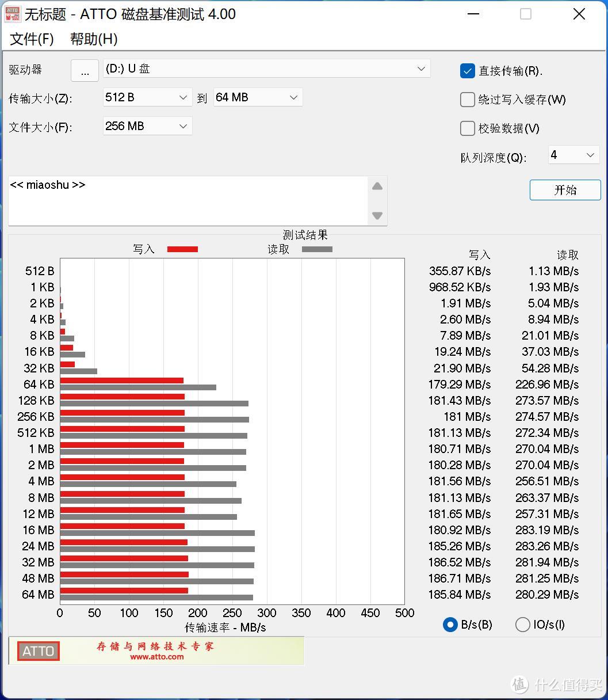The image size is (608, 700).
Task: Click the ATTO app icon in title bar
Action: point(13,14)
